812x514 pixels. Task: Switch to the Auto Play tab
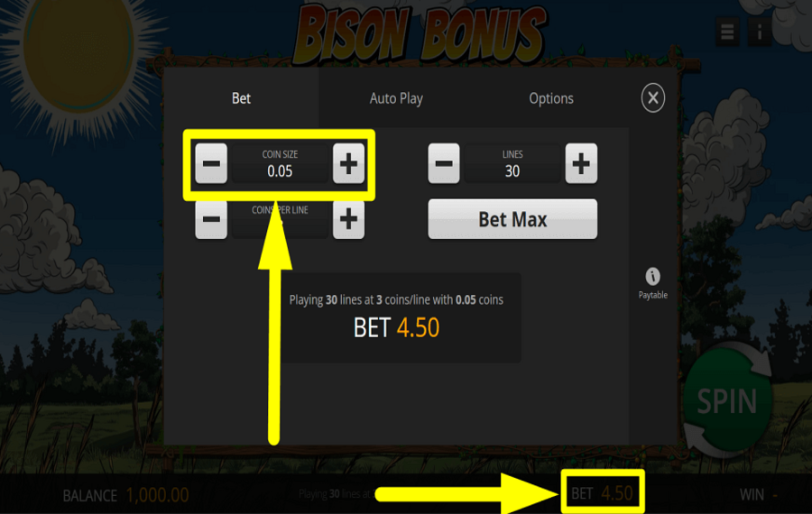(x=396, y=98)
